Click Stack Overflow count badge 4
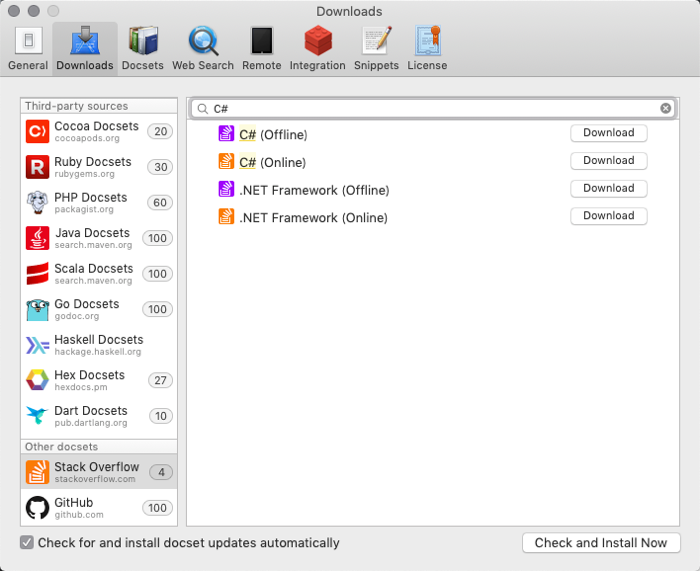The height and width of the screenshot is (571, 700). click(161, 472)
